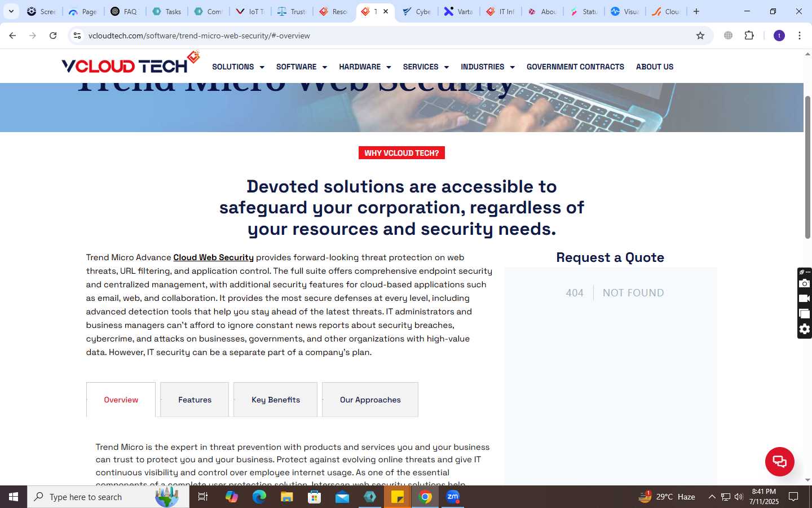The image size is (812, 508).
Task: Open Chrome three-dot menu
Action: (800, 36)
